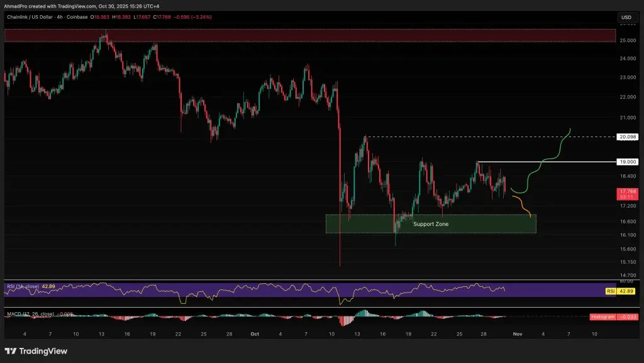Screen dimensions: 644x363
Task: Click the Support Zone text label
Action: pyautogui.click(x=431, y=223)
